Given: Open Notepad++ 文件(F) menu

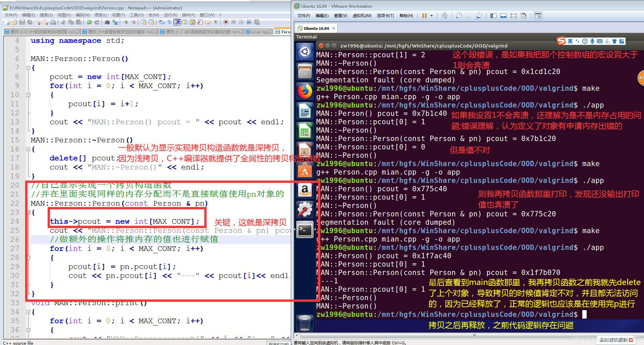Looking at the screenshot, I should (11, 15).
